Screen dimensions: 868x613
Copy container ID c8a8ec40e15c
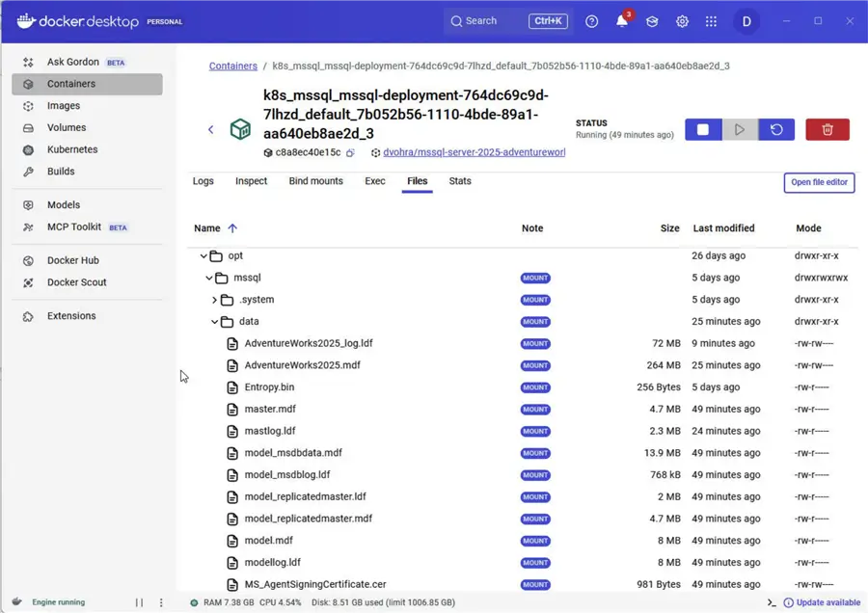click(x=350, y=152)
